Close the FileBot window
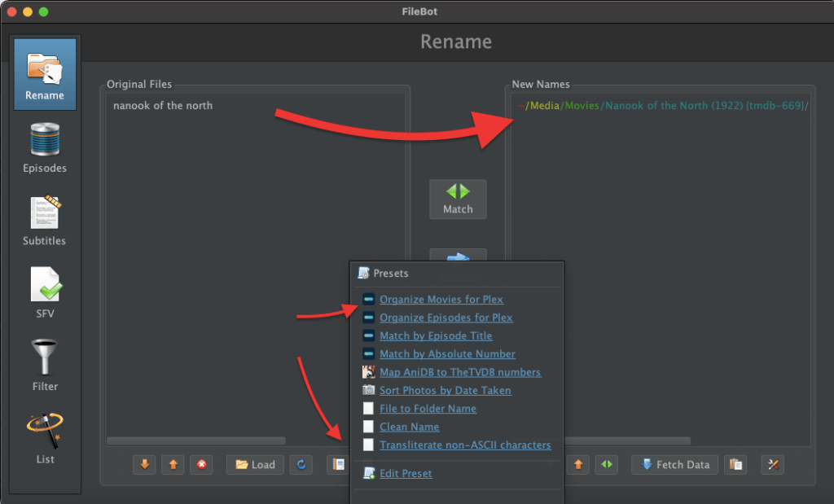Screen dimensions: 834x504 click(x=11, y=11)
